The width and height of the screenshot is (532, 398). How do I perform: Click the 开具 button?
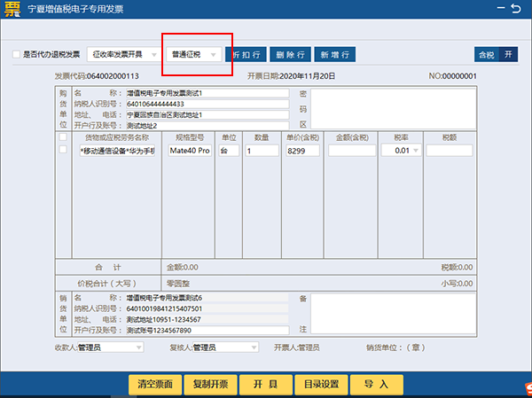click(x=266, y=384)
